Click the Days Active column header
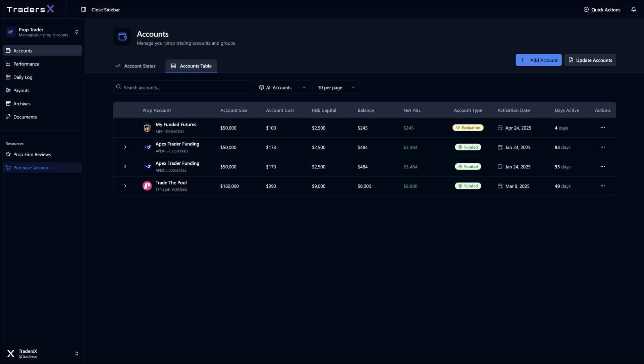This screenshot has height=364, width=644. click(x=567, y=110)
